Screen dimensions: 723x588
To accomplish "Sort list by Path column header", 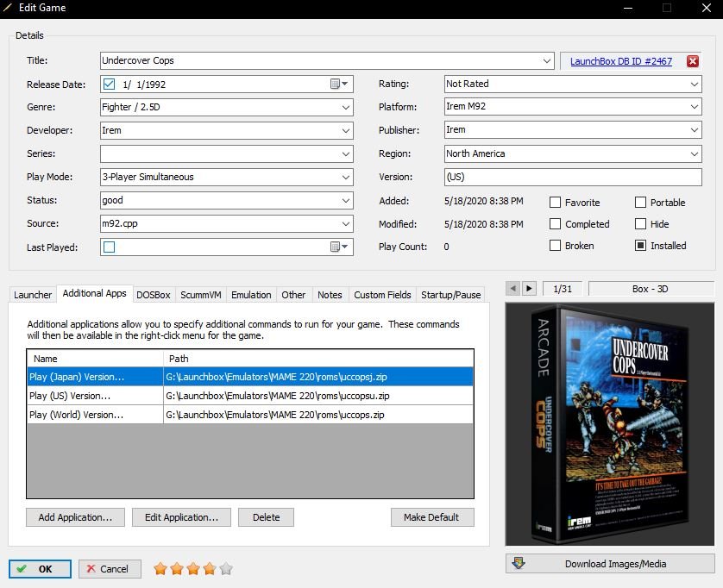I will 318,359.
